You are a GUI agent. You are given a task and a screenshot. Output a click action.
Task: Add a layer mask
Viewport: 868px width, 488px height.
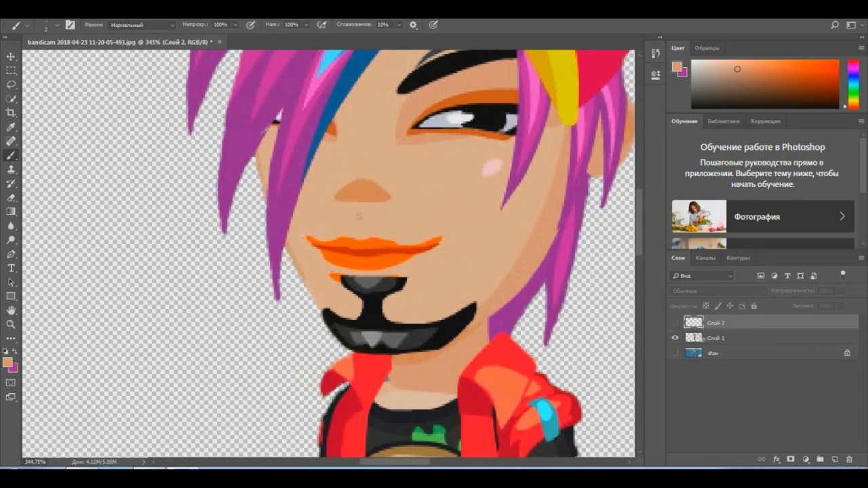(791, 460)
